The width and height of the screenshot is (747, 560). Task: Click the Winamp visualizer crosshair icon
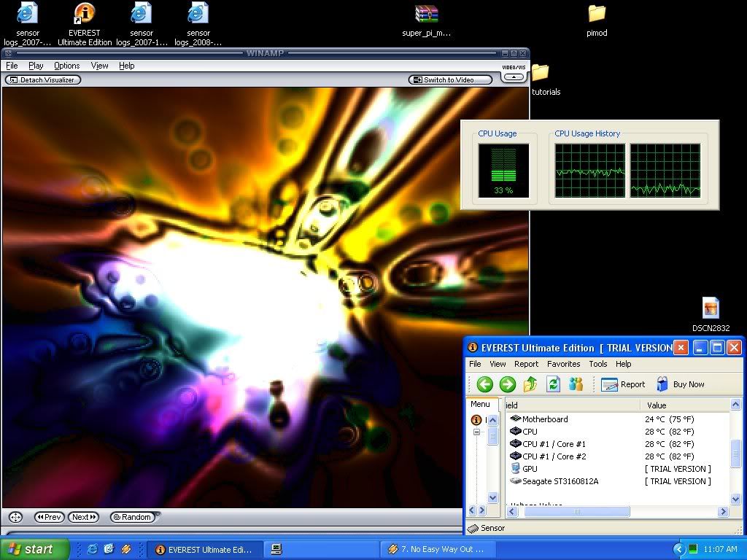[16, 517]
